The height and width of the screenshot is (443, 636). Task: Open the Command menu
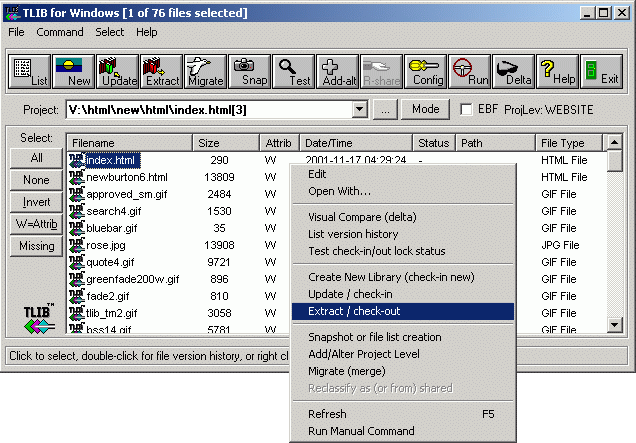60,32
